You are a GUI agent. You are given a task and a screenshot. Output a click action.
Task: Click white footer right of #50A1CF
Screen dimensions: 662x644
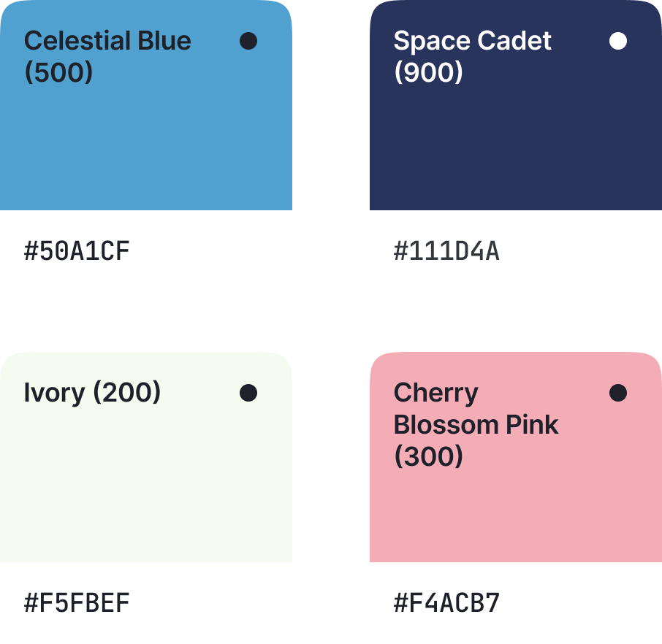pos(219,251)
